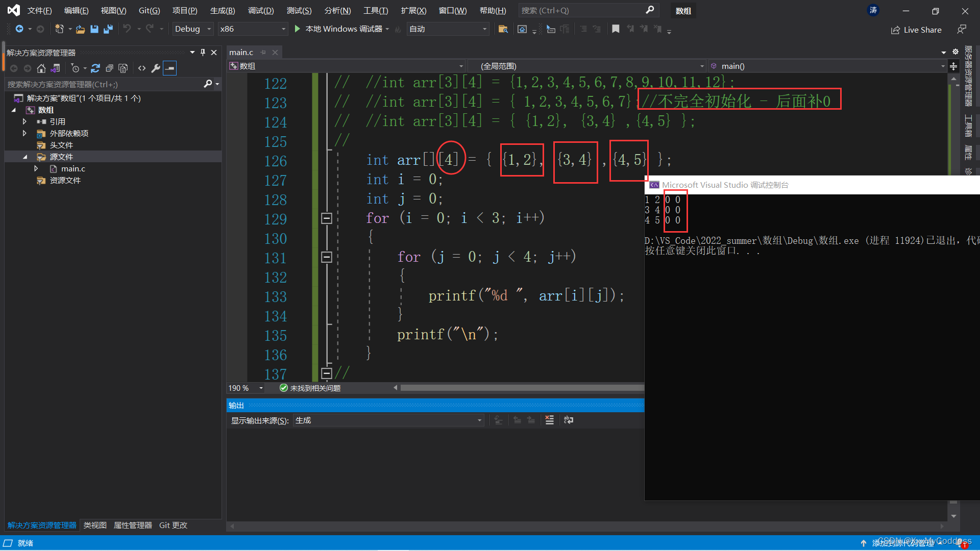Click the Sync with Active Document icon
The height and width of the screenshot is (551, 980).
pyautogui.click(x=95, y=68)
